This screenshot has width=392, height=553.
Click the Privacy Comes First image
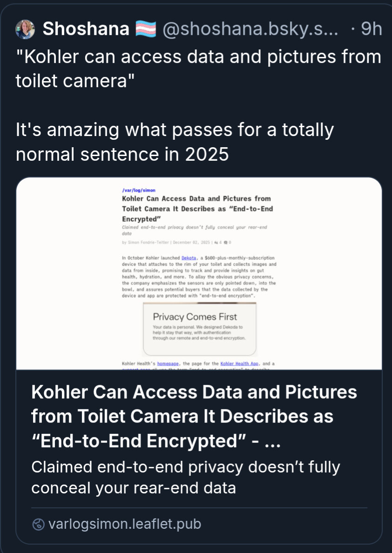coord(199,328)
